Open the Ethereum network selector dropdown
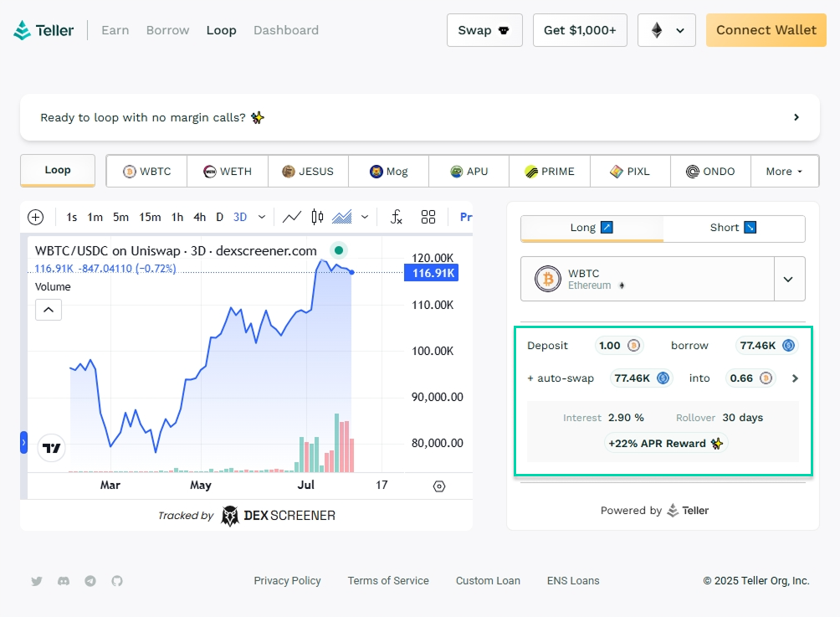Screen dimensions: 840x617 (x=667, y=30)
